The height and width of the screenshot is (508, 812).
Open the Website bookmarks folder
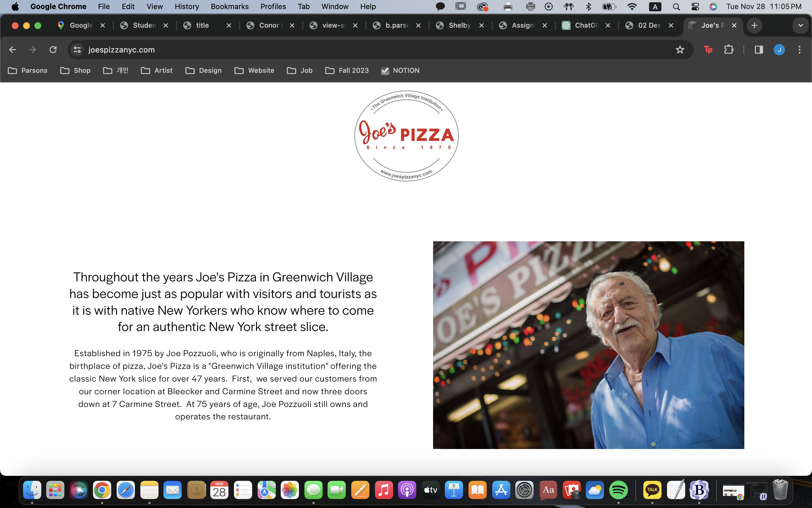coord(254,71)
